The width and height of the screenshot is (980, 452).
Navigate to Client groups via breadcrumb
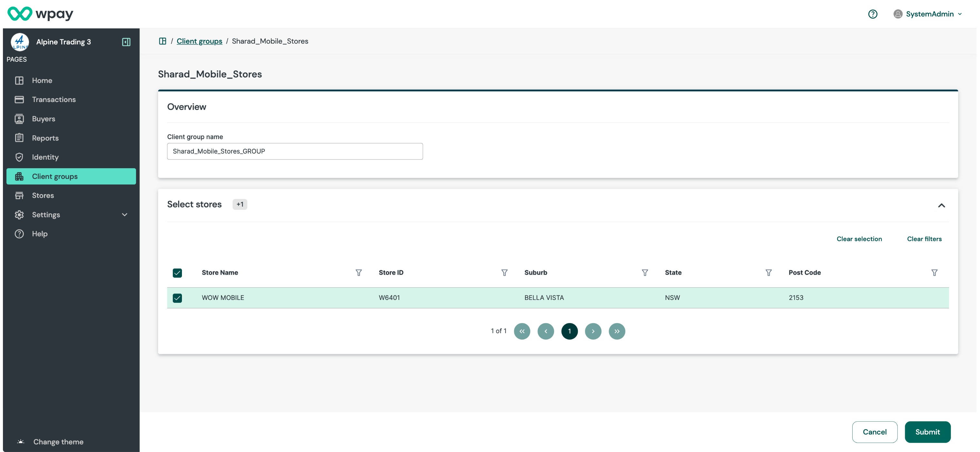click(x=199, y=41)
